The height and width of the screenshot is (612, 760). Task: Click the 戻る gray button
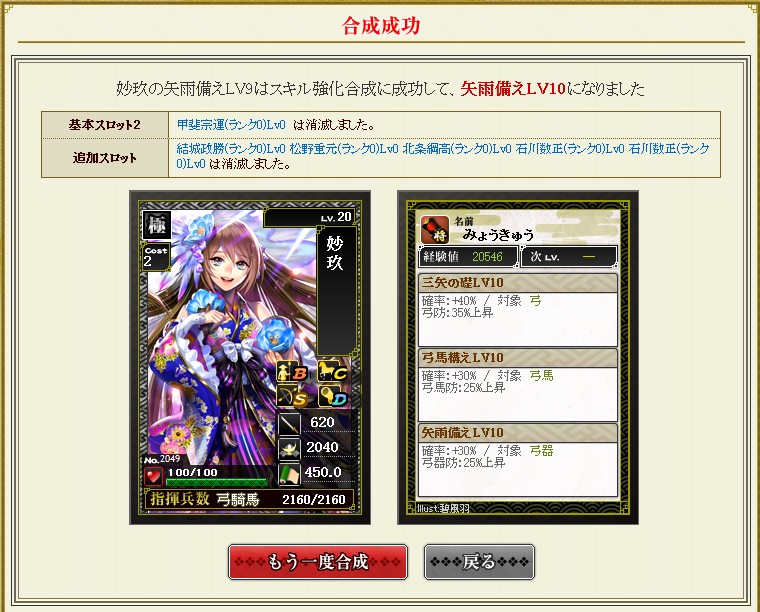point(479,562)
